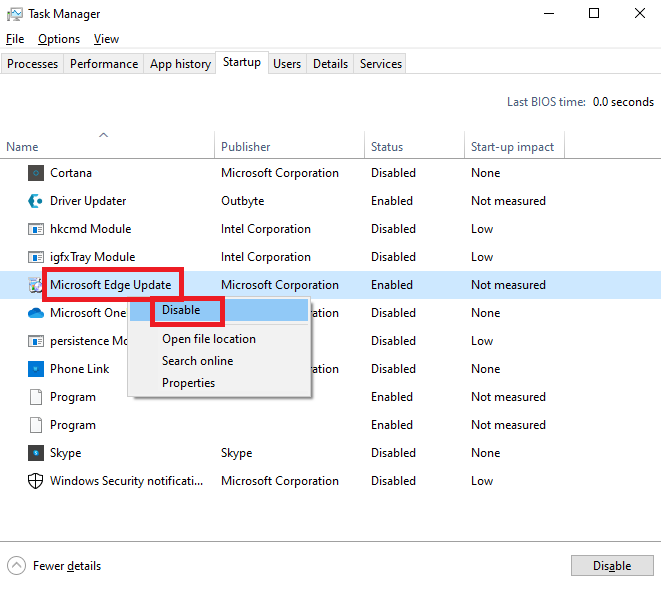Click the Task Manager title bar icon

(x=14, y=14)
